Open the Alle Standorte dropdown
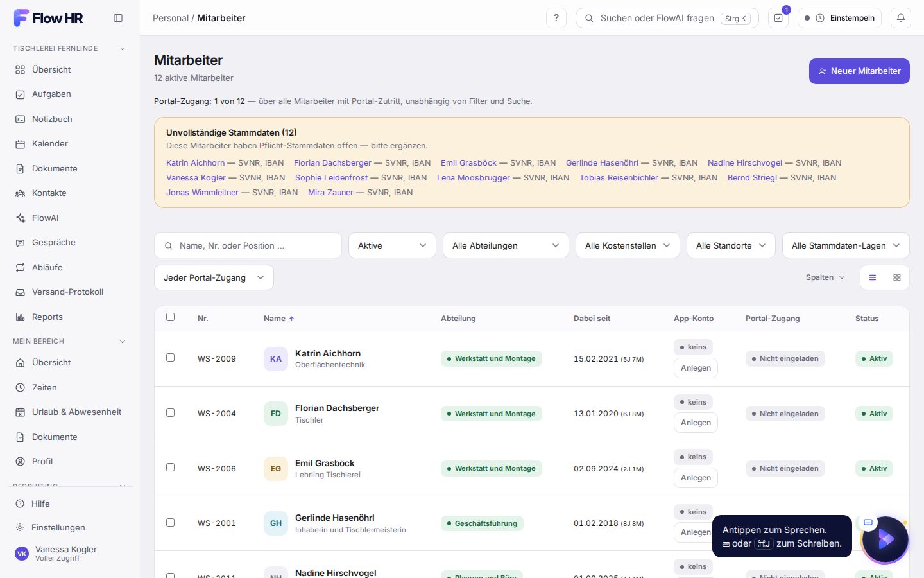The image size is (924, 578). pyautogui.click(x=731, y=245)
